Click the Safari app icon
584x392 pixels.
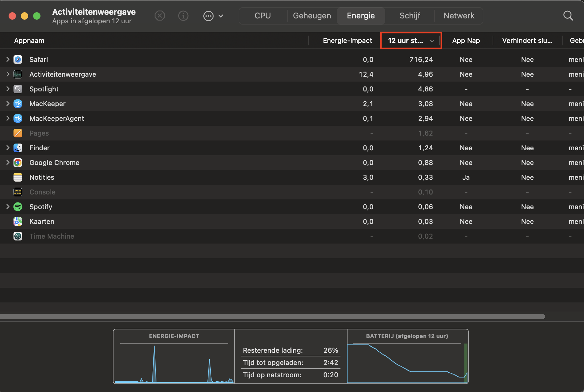click(18, 60)
